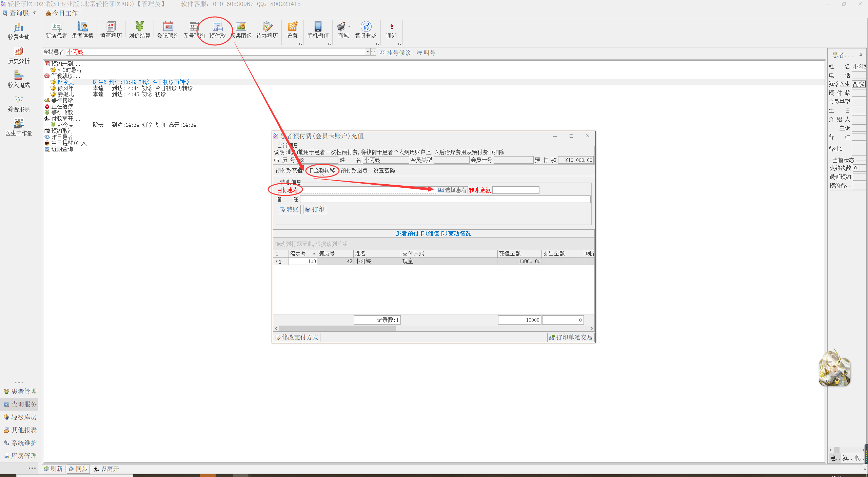Open the 查找患者 dropdown arrow

368,52
